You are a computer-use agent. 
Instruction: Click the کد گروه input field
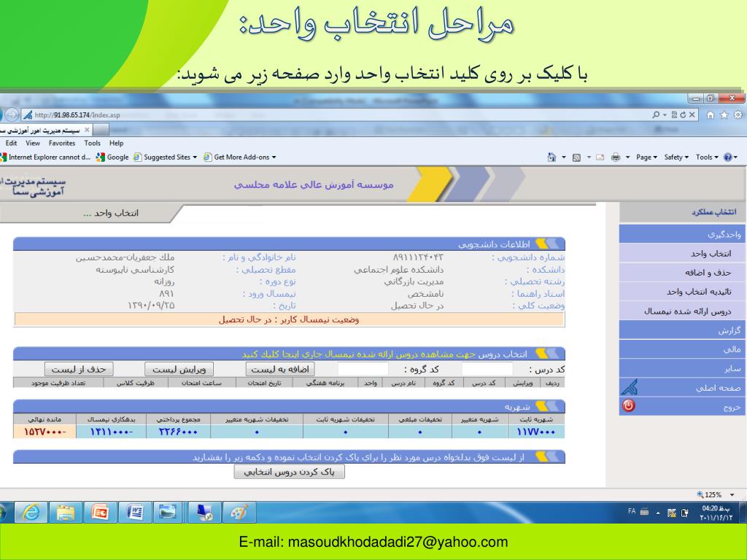pos(363,369)
